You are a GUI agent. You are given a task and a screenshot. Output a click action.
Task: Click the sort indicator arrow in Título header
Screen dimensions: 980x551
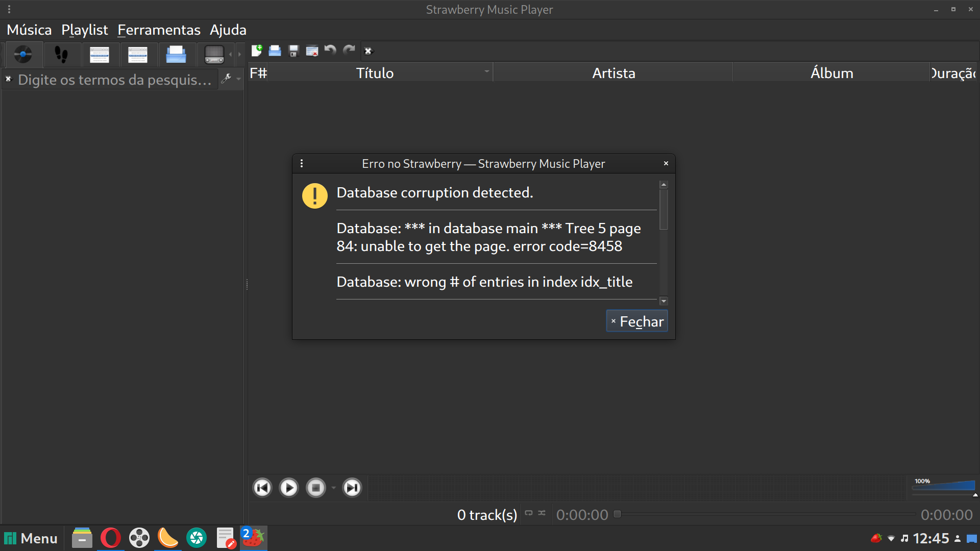click(487, 71)
